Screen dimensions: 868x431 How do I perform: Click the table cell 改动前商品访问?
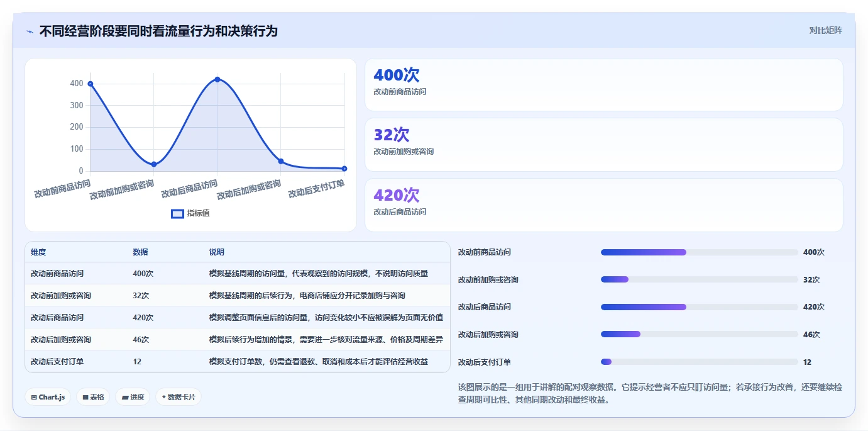point(57,274)
